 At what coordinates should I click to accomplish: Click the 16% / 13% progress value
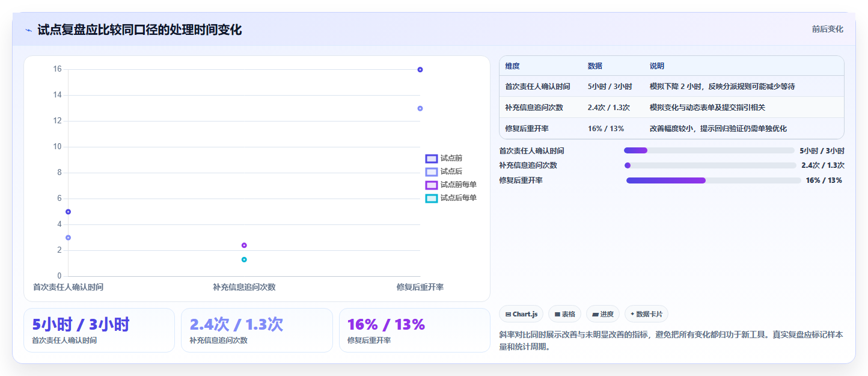tap(824, 180)
